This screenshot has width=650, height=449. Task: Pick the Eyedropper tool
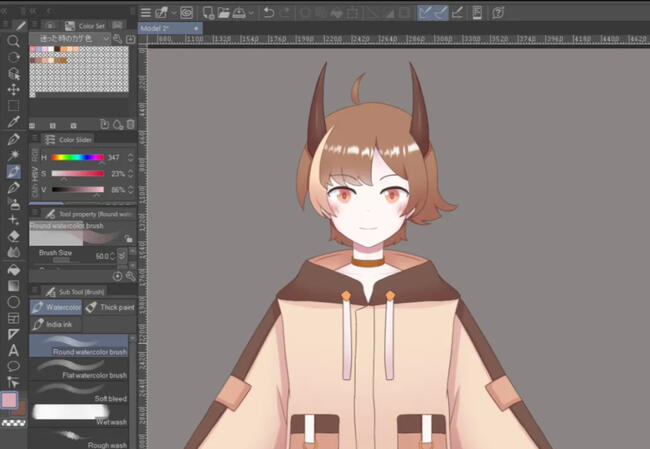[13, 122]
